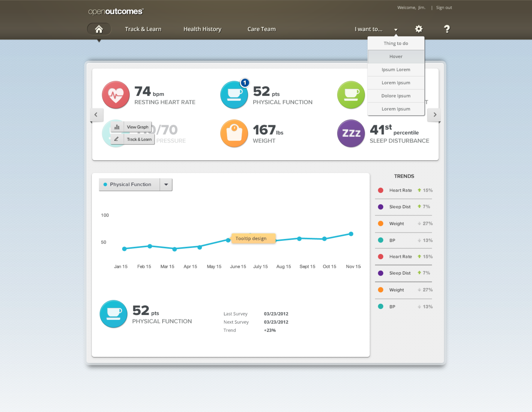The image size is (532, 412).
Task: Click the Track & Learn popup button
Action: click(139, 139)
